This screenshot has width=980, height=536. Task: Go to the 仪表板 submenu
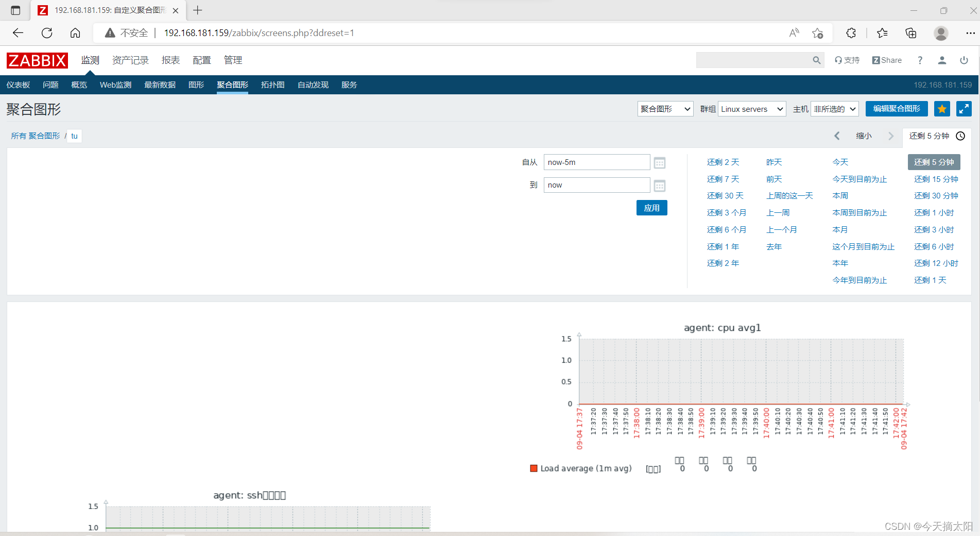tap(18, 85)
